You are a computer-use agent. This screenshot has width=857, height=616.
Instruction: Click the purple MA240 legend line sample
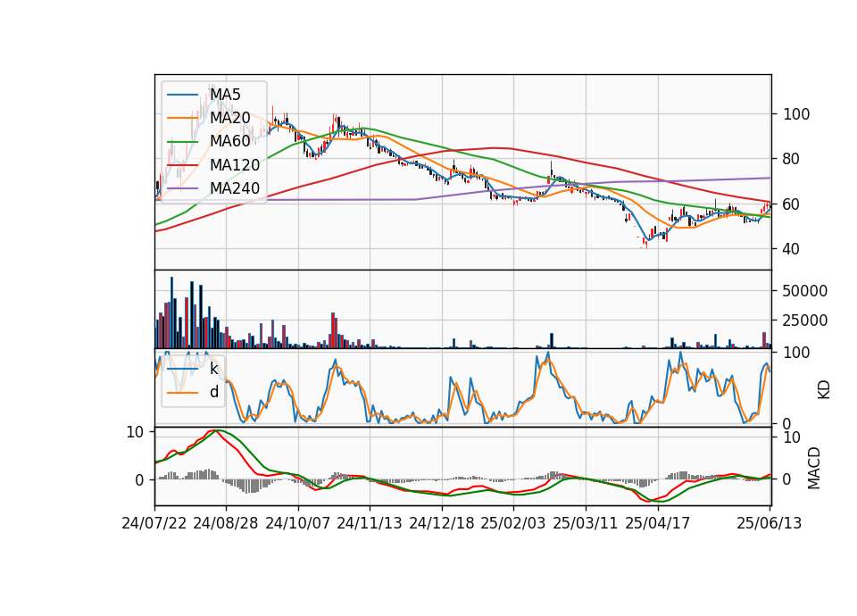[182, 188]
